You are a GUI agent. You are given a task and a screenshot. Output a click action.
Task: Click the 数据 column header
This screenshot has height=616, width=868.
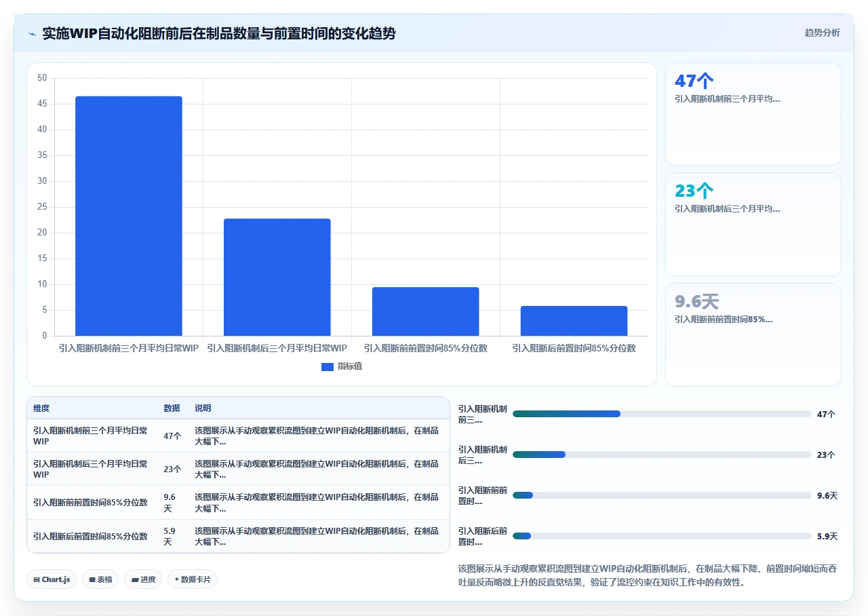(172, 408)
